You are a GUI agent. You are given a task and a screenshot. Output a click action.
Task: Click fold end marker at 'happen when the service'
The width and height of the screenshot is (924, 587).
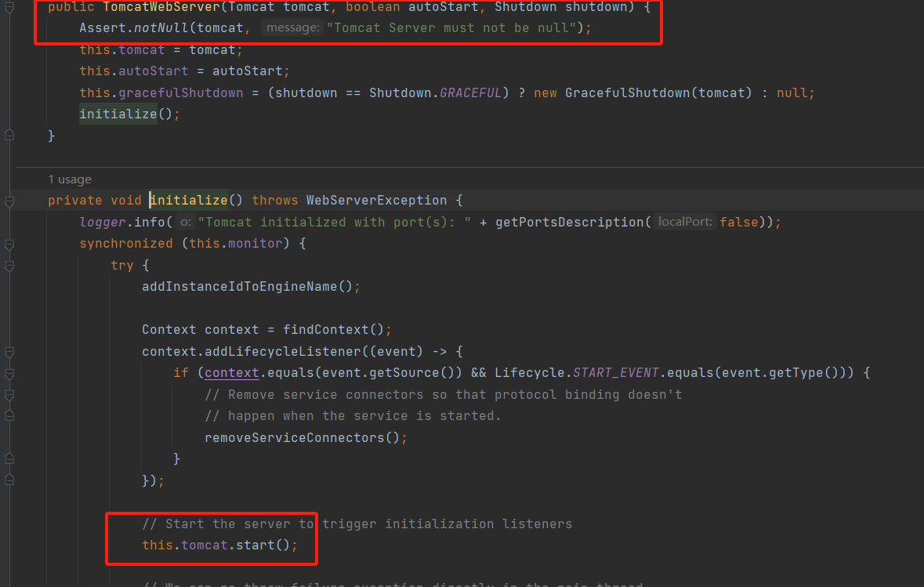click(x=9, y=415)
